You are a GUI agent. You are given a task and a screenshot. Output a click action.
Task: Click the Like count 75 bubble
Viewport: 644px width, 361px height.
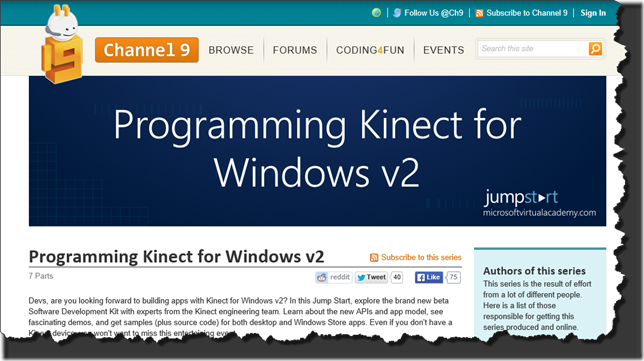(453, 277)
